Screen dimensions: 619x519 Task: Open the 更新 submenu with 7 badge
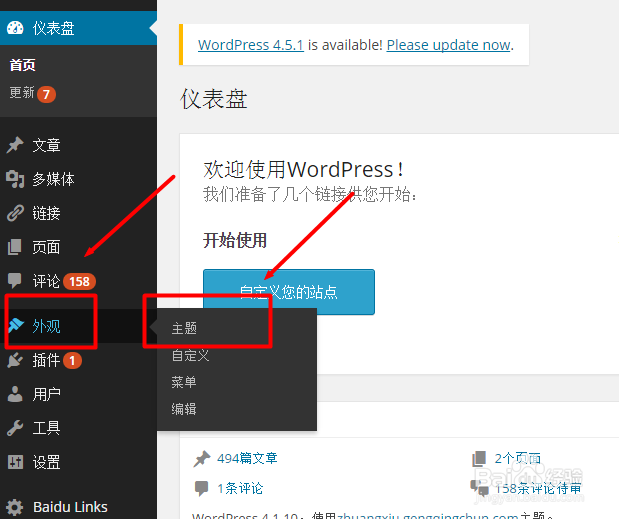[32, 93]
